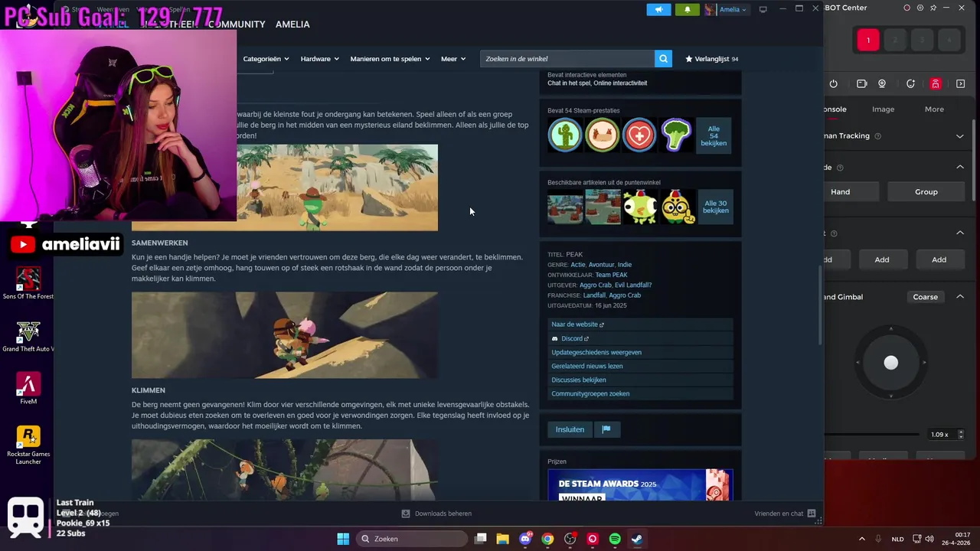The height and width of the screenshot is (551, 980).
Task: Click the broccoli achievement badge
Action: click(676, 135)
